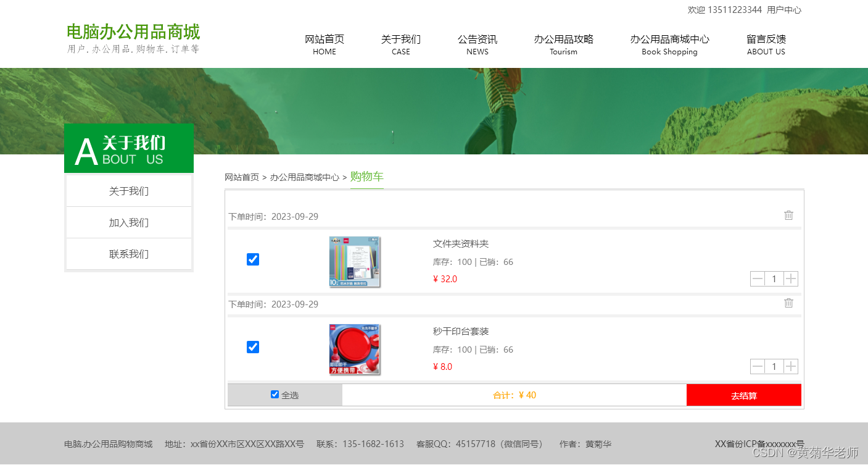Click the 秒干印台套装 product thumbnail
The image size is (868, 465).
click(x=355, y=349)
